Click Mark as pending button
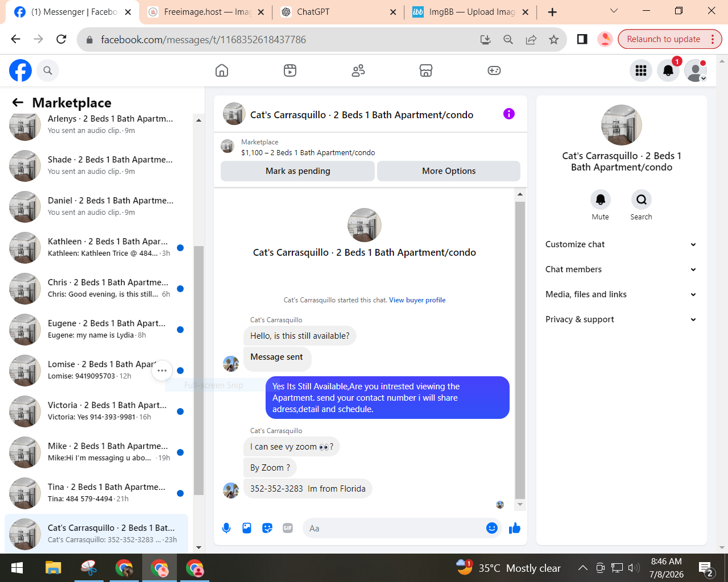 pos(297,171)
